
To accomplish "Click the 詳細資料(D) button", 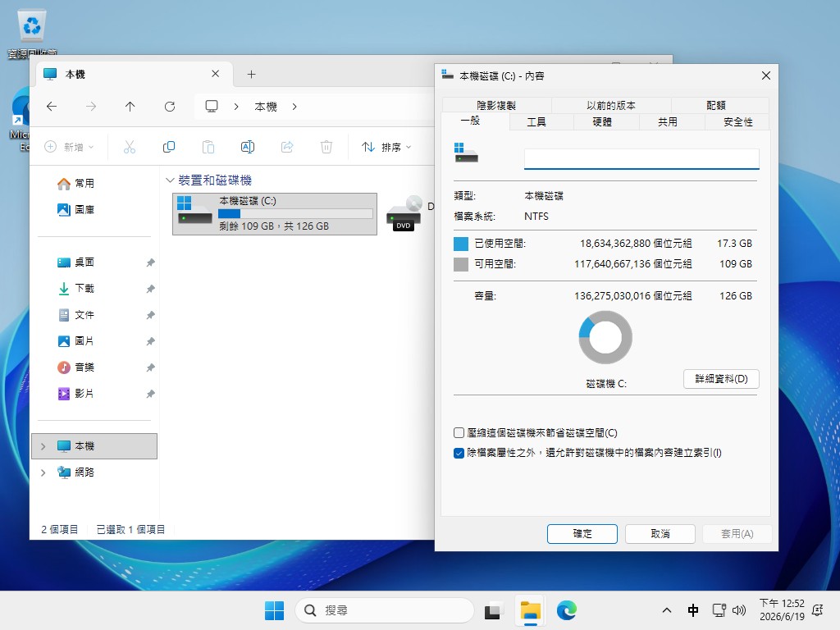I will tap(721, 379).
